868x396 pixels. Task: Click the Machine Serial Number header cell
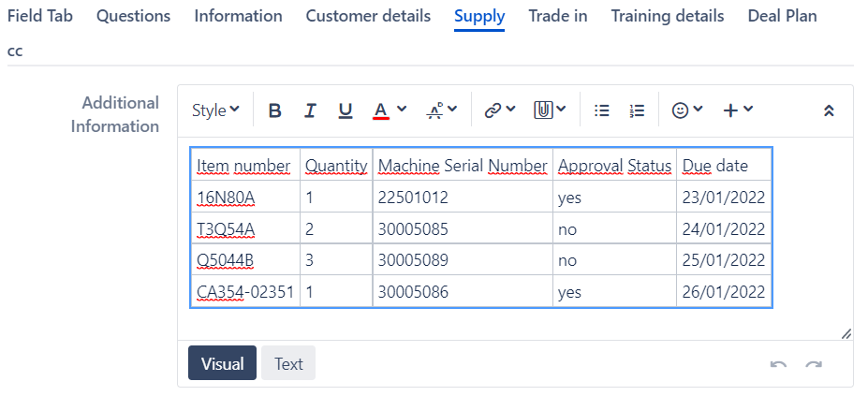click(x=463, y=165)
